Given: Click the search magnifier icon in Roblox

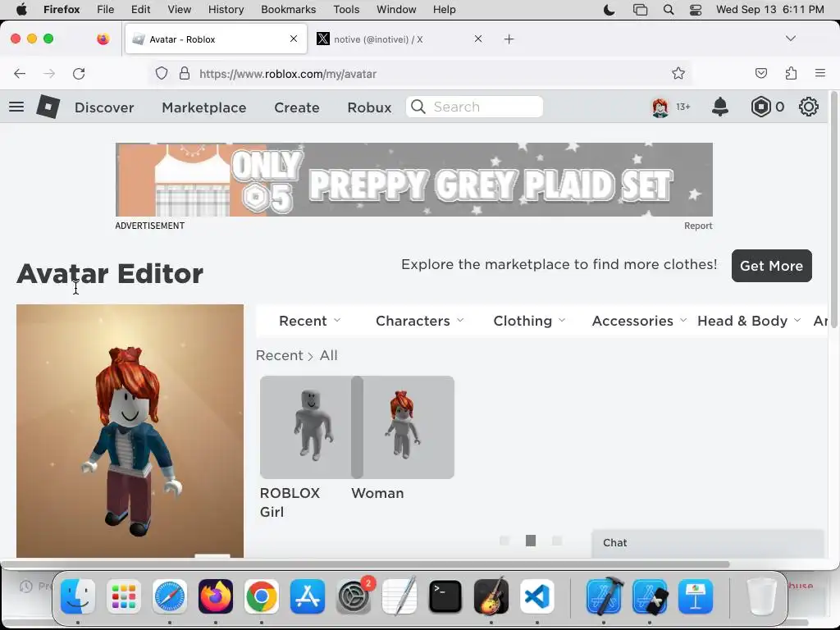Looking at the screenshot, I should click(x=418, y=107).
